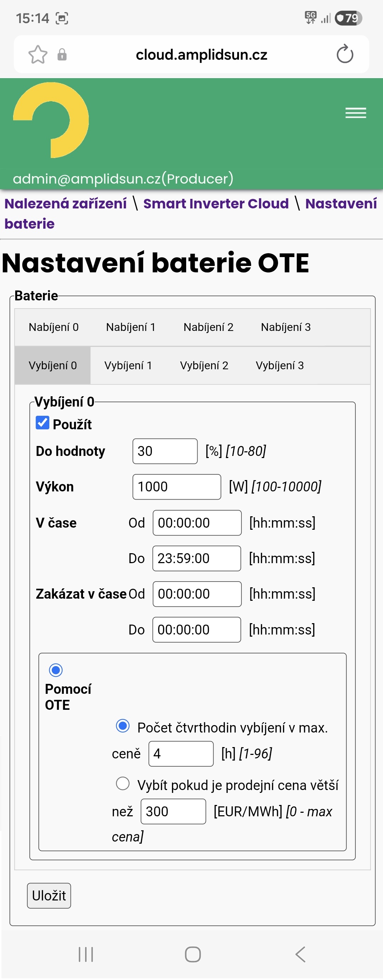Go to Nalezená zařízení breadcrumb link

[x=65, y=203]
